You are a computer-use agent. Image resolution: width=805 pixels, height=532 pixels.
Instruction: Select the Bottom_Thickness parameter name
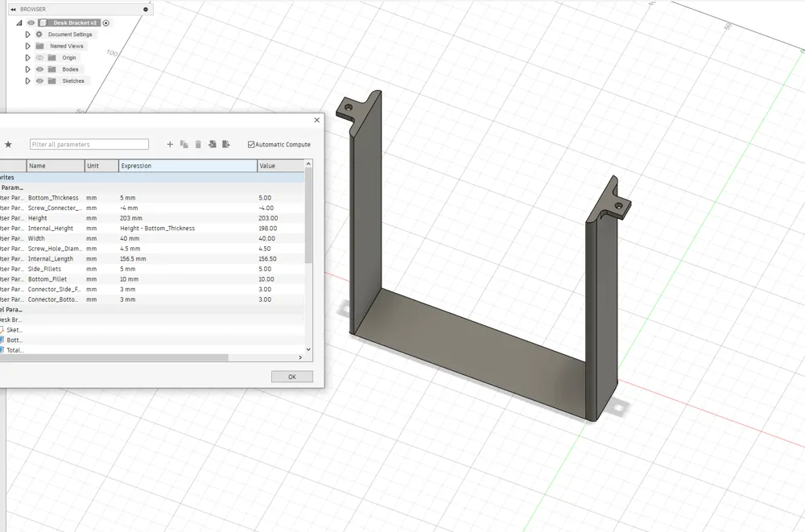coord(53,198)
